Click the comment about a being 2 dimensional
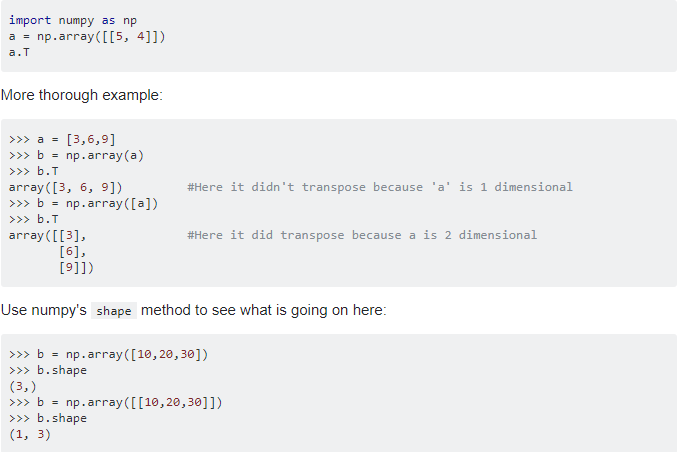Image resolution: width=678 pixels, height=452 pixels. click(361, 235)
